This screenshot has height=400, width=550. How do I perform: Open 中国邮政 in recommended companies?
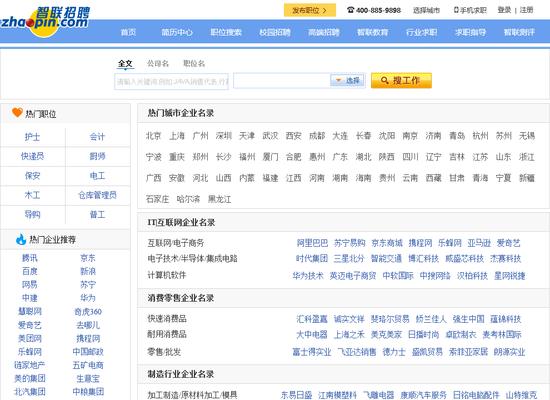(88, 352)
